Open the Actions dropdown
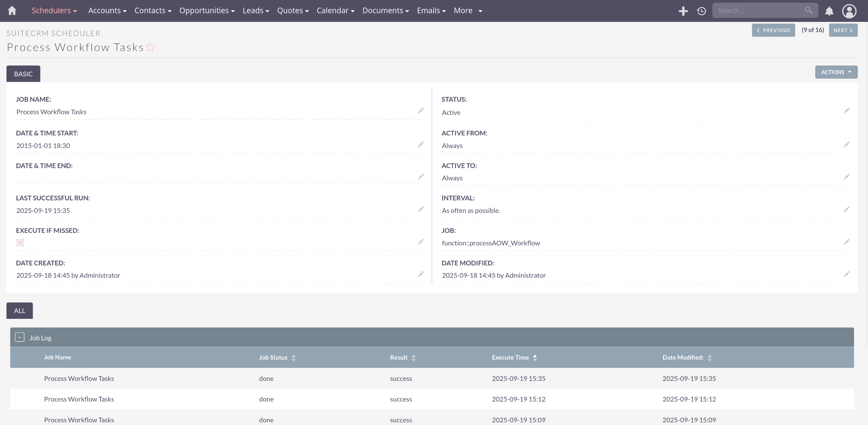 pos(836,72)
